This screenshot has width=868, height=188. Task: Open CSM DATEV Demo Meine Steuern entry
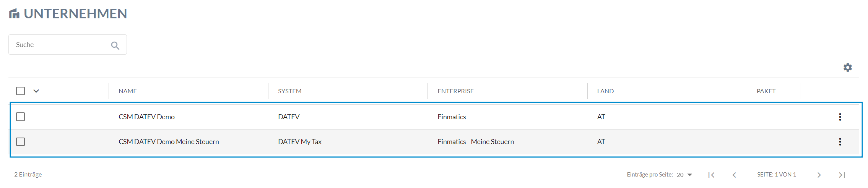coord(169,142)
